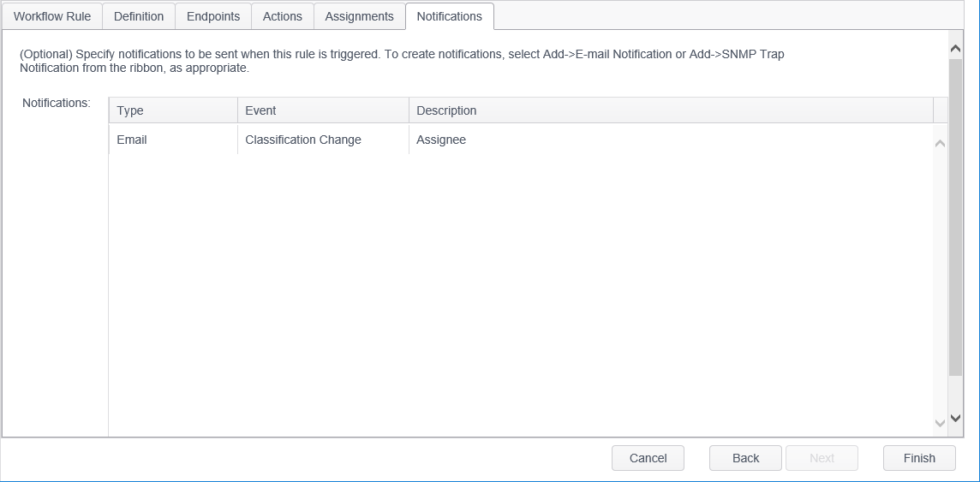
Task: Click the Description column header
Action: (670, 110)
